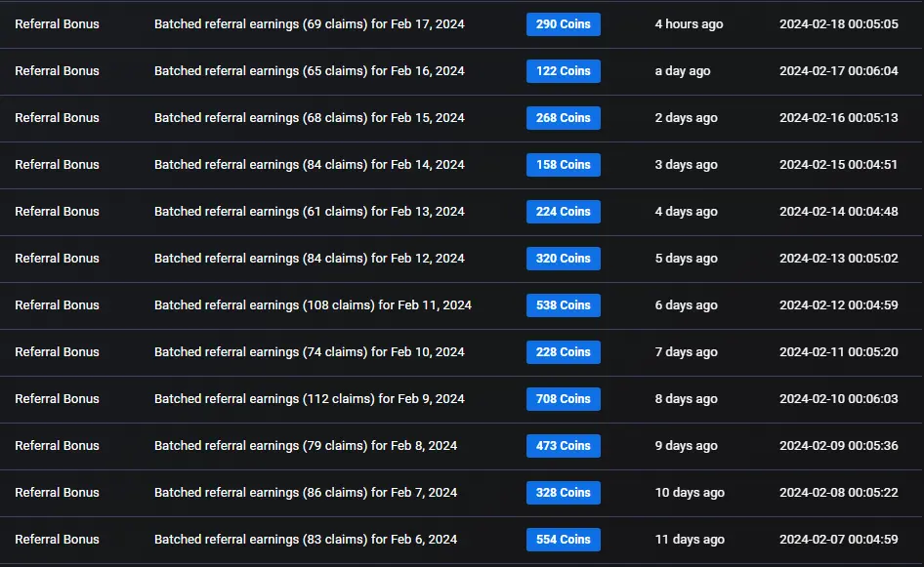Click the "708 Coins" badge
This screenshot has width=924, height=567.
[564, 398]
